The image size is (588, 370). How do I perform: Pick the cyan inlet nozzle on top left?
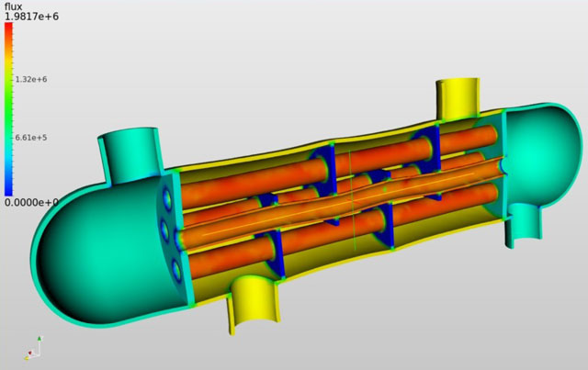click(129, 150)
